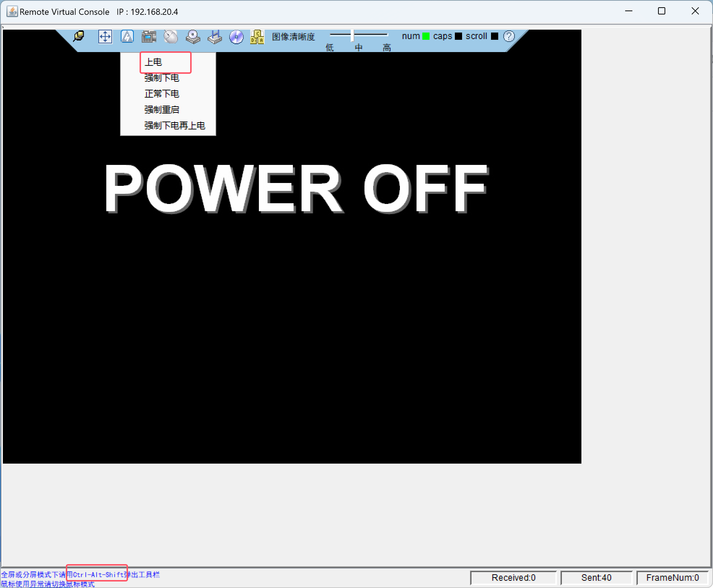Open the keyboard combo keys icon
Viewport: 713px width, 588px height.
click(x=257, y=37)
